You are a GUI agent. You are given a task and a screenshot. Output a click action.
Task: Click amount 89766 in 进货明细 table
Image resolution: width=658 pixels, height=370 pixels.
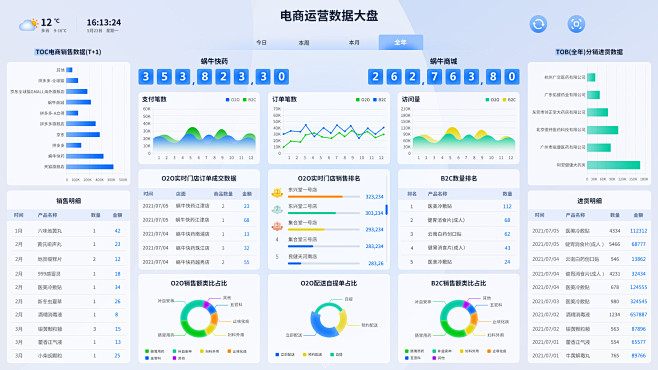click(638, 355)
